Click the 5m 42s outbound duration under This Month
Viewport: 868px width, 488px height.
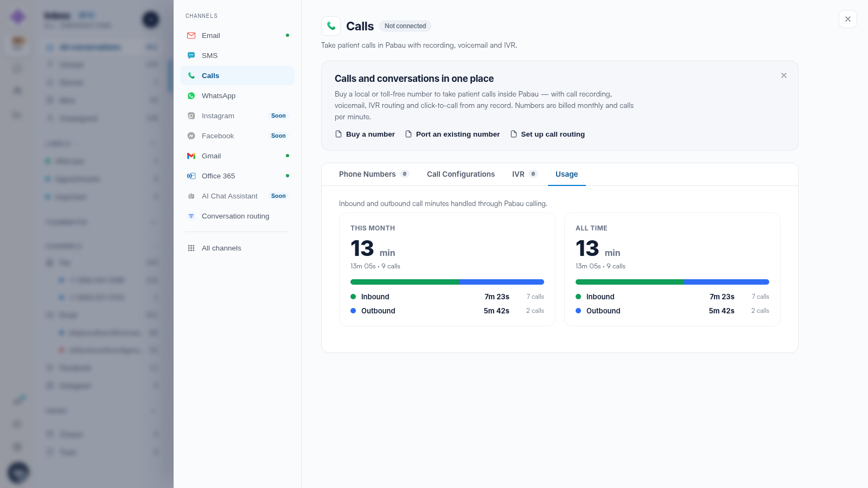point(496,311)
